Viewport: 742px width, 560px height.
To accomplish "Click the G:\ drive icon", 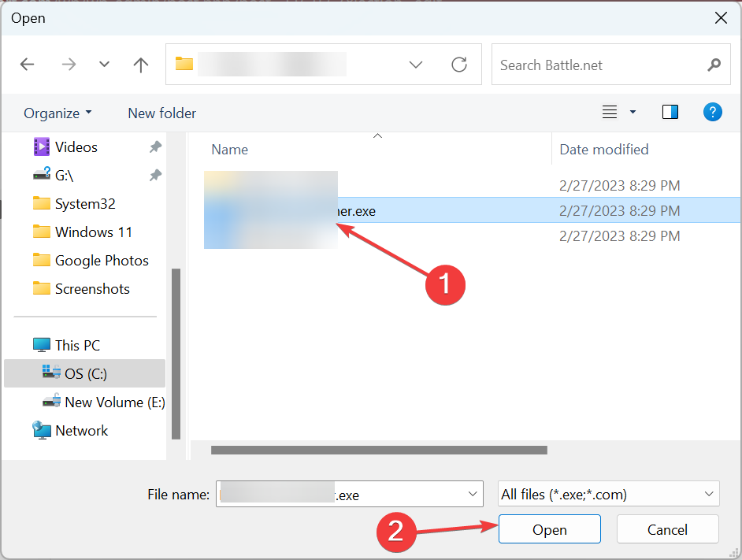I will point(42,174).
